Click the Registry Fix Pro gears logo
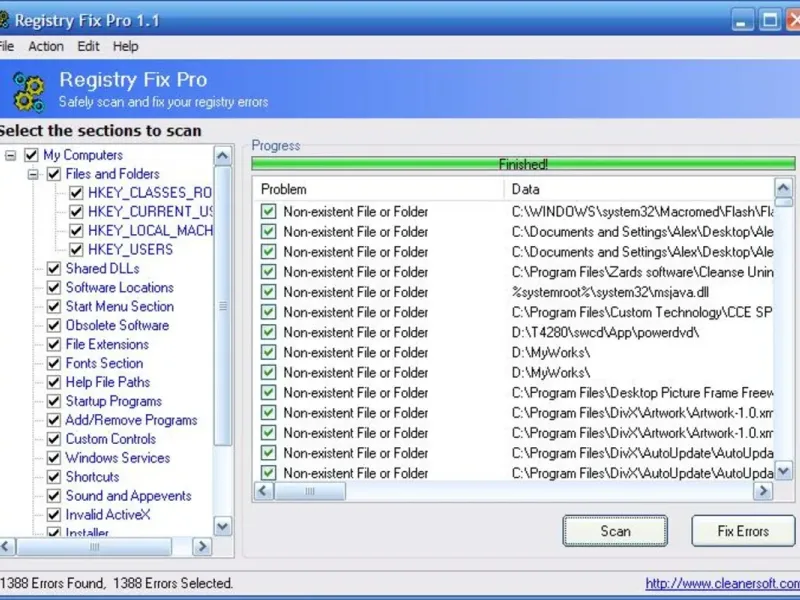This screenshot has height=600, width=800. coord(29,92)
